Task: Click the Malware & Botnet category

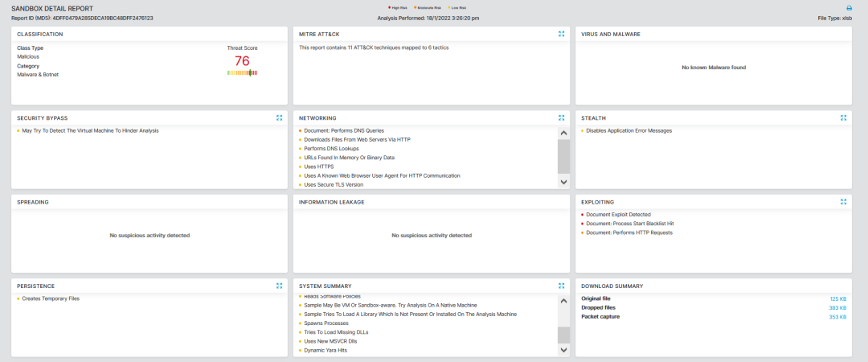Action: click(38, 75)
